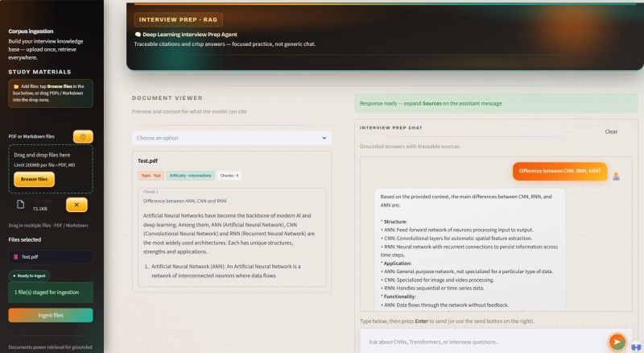Click the chat input field asking about CNNs

[x=485, y=342]
